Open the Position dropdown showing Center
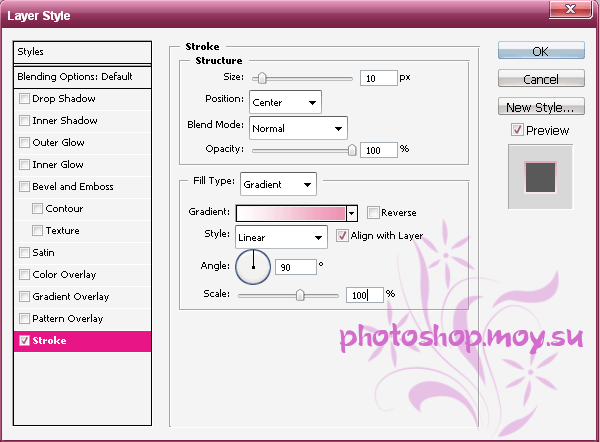 tap(285, 102)
